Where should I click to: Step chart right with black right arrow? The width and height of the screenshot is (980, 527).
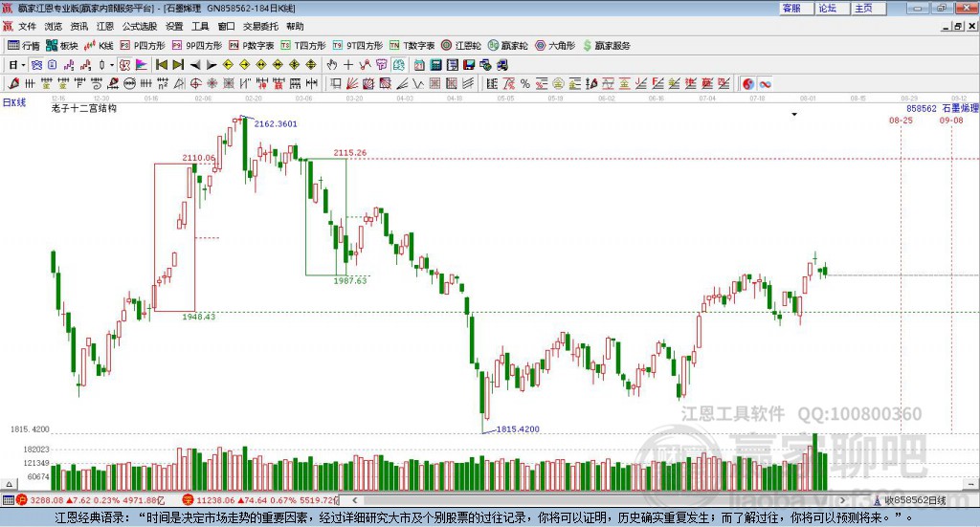pos(212,65)
